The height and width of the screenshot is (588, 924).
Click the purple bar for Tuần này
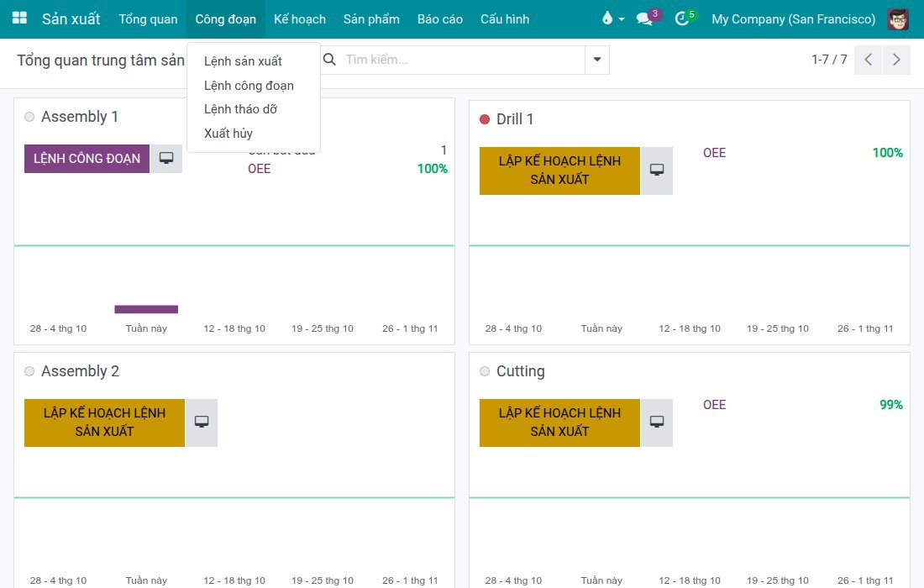tap(146, 309)
